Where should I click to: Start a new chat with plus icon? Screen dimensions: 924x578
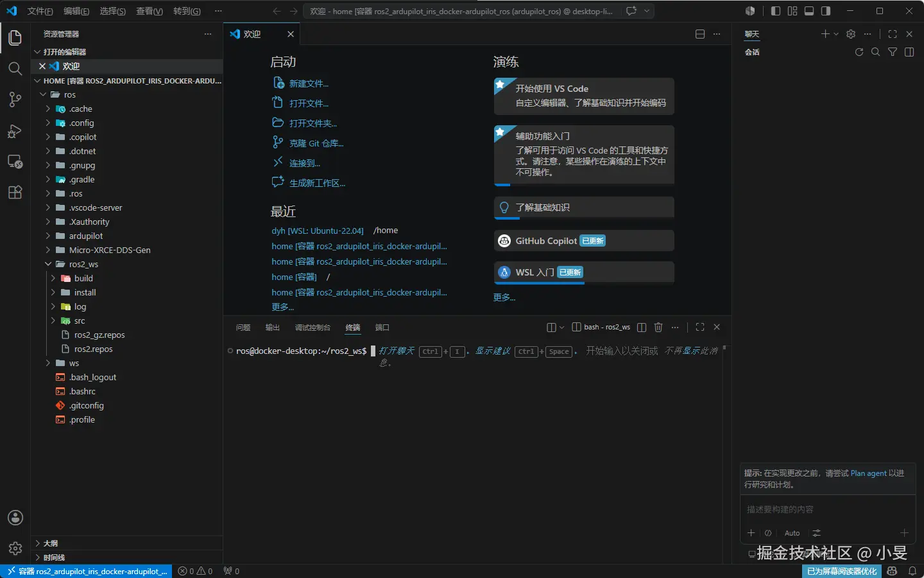tap(825, 34)
